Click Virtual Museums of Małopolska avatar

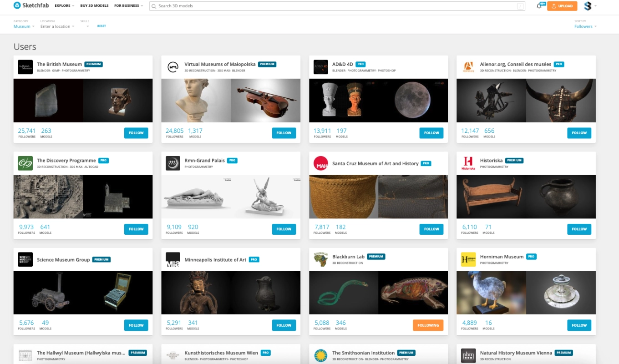(173, 67)
